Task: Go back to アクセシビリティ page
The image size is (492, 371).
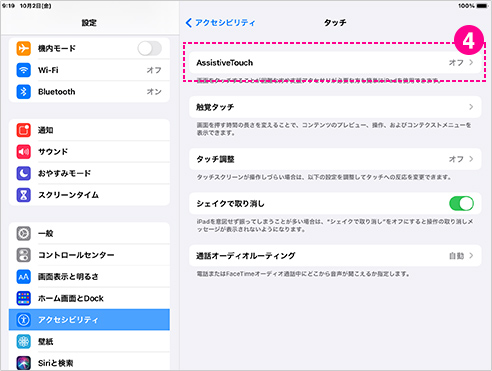Action: click(x=220, y=23)
